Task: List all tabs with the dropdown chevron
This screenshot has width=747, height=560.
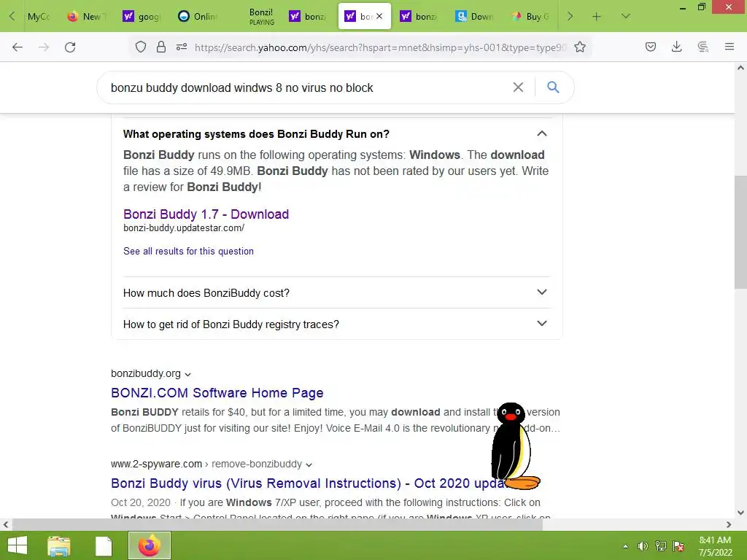Action: 626,17
